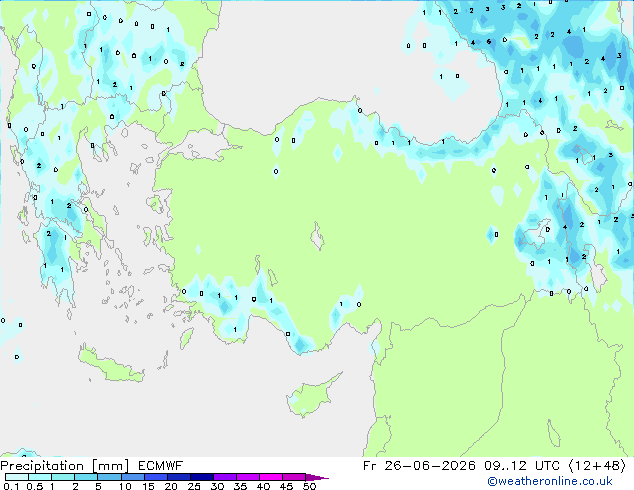Pick the 0.1–0.5 mm palest legend swatch
Image resolution: width=634 pixels, height=490 pixels.
[x=17, y=477]
